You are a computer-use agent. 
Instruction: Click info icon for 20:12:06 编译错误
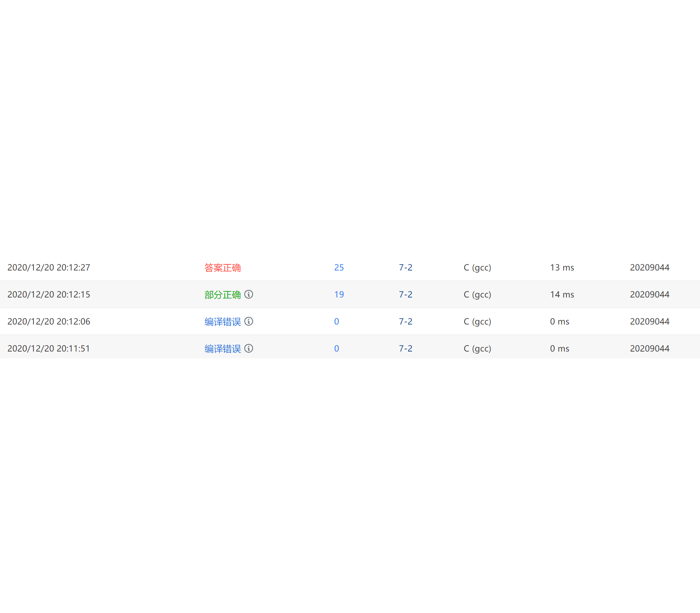coord(249,321)
